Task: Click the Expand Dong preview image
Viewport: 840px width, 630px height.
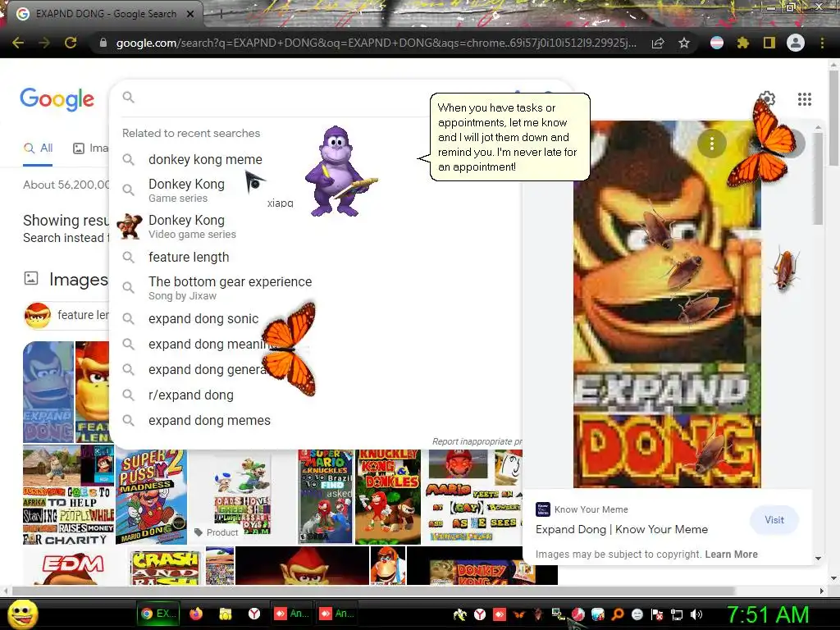Action: [x=667, y=304]
